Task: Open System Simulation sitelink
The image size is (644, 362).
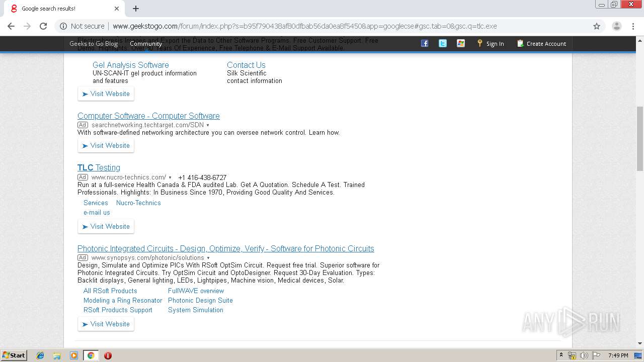Action: coord(196,310)
